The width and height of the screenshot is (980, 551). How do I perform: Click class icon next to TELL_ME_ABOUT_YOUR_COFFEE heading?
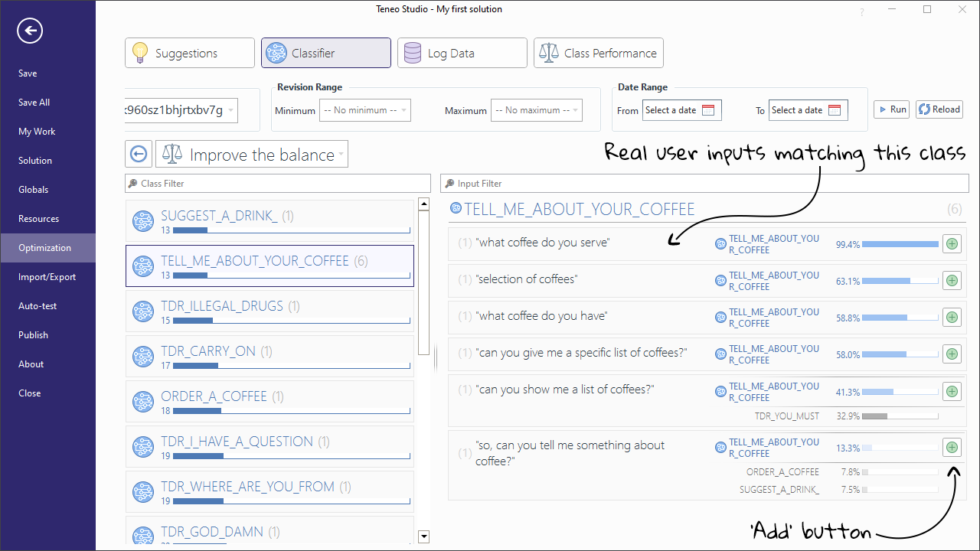456,208
